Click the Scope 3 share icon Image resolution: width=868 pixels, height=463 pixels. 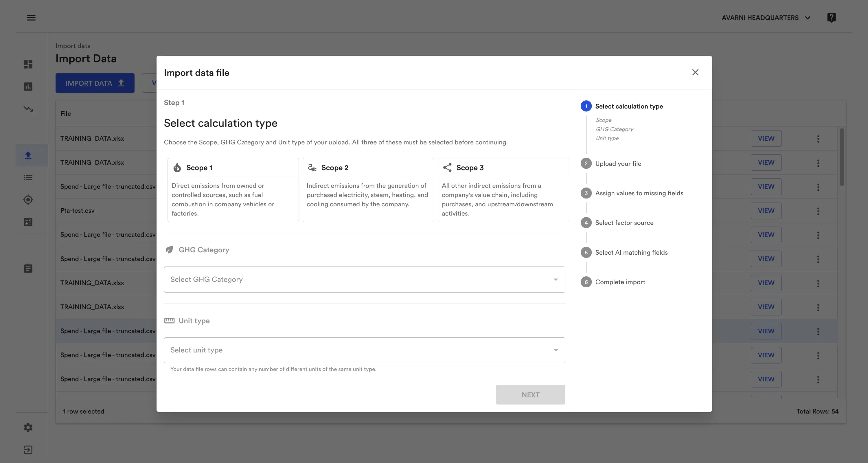coord(447,168)
